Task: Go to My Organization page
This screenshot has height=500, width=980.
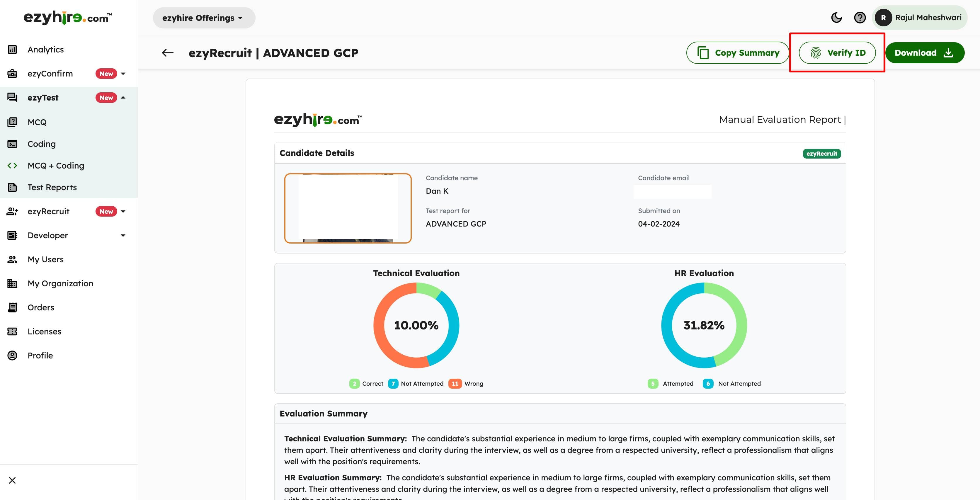Action: [x=69, y=283]
